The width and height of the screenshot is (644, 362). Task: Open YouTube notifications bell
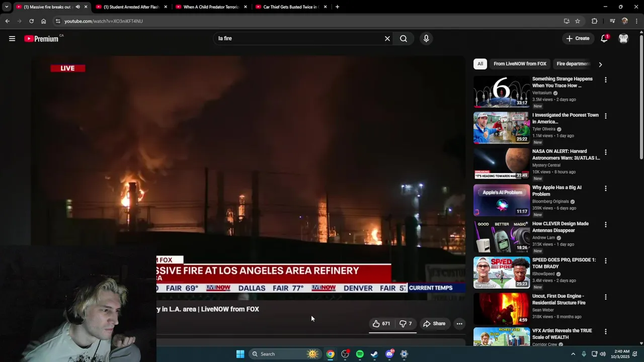tap(604, 39)
